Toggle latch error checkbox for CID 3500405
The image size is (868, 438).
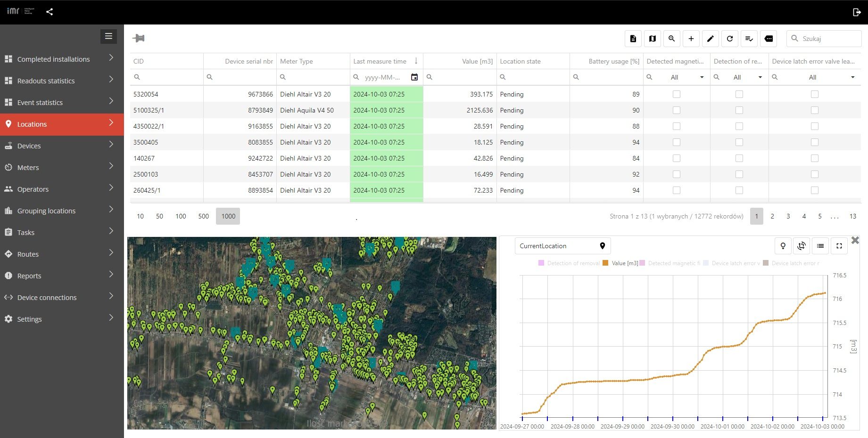click(814, 142)
